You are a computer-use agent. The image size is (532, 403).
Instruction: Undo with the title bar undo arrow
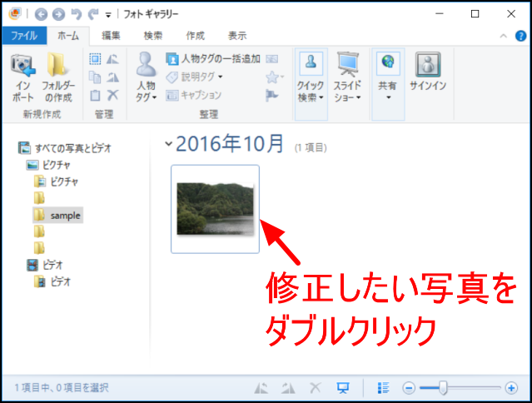tap(76, 14)
